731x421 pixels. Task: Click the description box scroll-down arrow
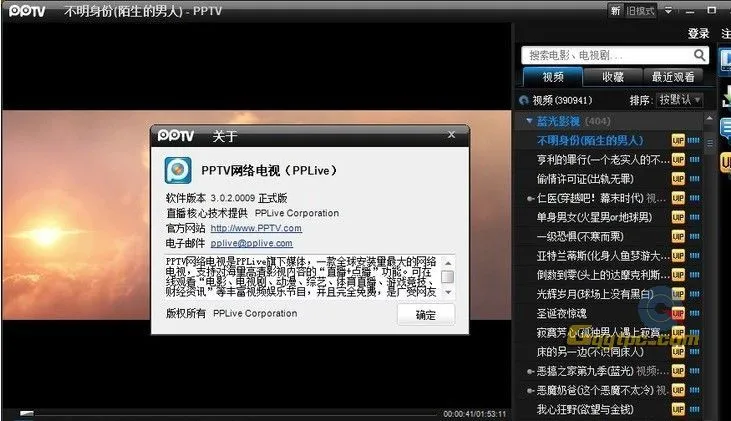[448, 292]
